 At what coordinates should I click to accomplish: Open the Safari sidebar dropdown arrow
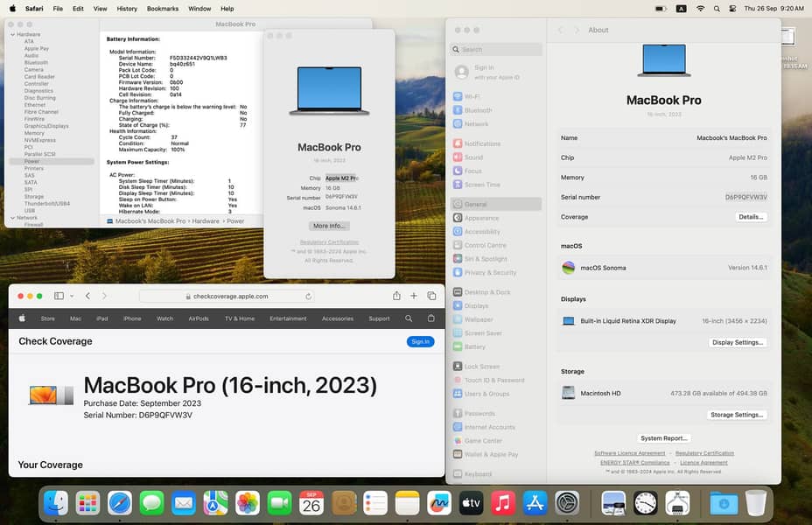point(73,296)
